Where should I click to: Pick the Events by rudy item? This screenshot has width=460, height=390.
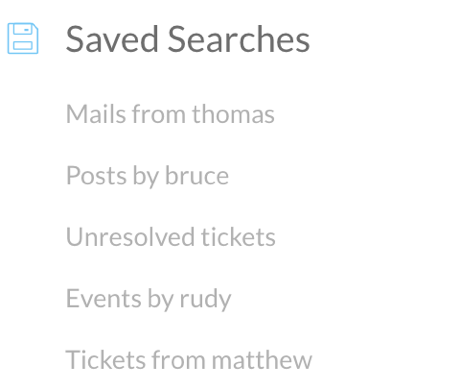pos(149,299)
